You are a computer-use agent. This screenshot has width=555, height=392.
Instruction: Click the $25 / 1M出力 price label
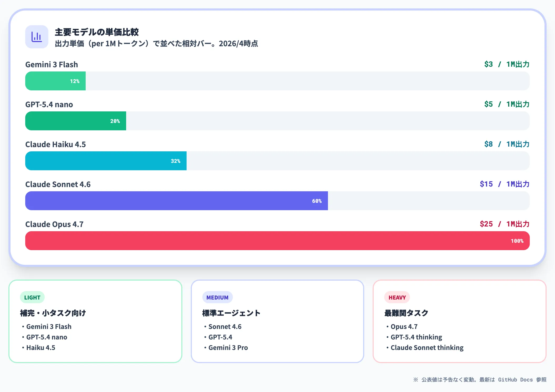pyautogui.click(x=504, y=224)
